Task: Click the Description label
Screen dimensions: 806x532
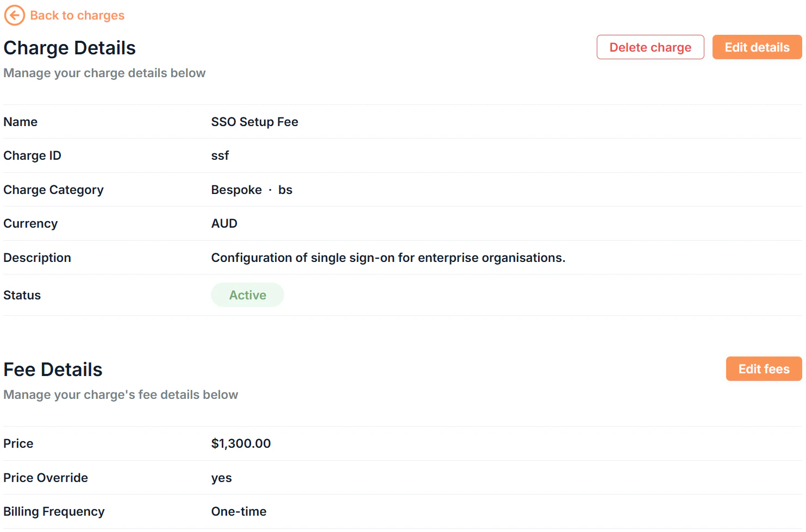Action: pyautogui.click(x=37, y=258)
